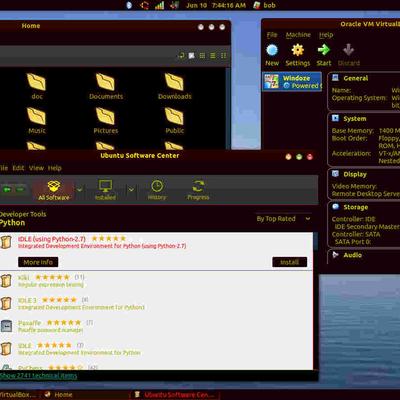400x400 pixels.
Task: Expand the All Software dropdown arrow
Action: (80, 190)
